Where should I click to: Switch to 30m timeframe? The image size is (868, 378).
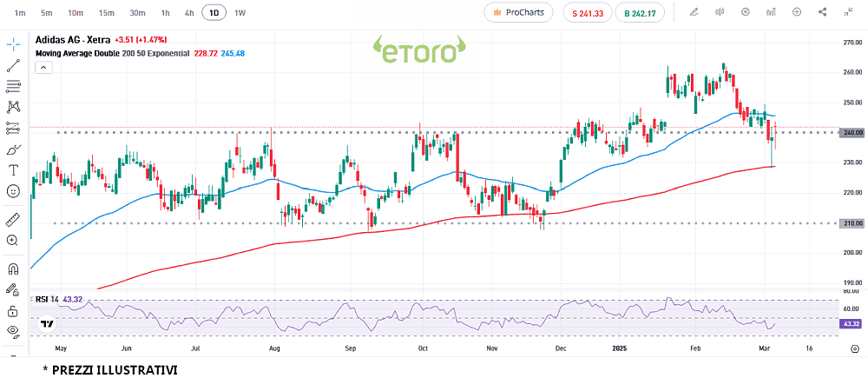pos(137,12)
